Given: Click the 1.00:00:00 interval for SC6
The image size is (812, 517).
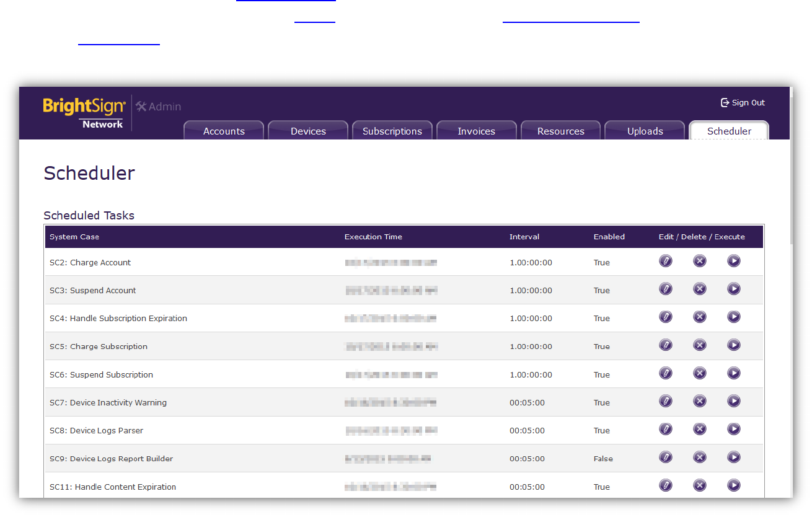Looking at the screenshot, I should (531, 375).
